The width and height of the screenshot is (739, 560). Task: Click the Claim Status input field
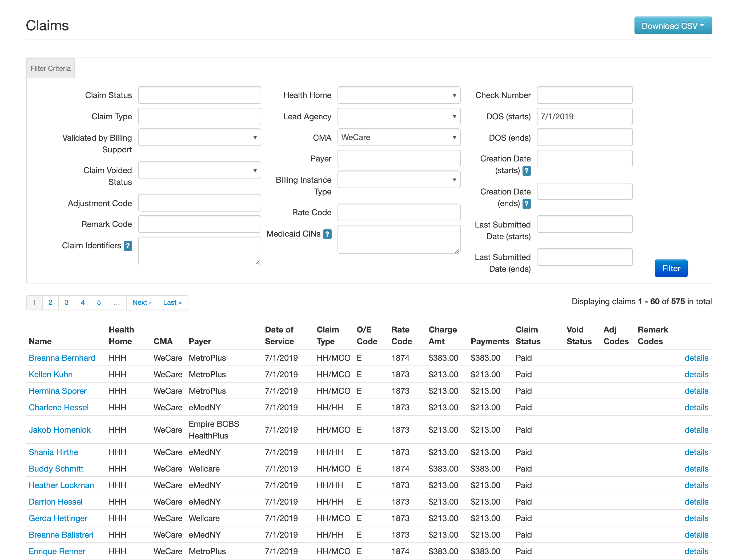coord(199,95)
